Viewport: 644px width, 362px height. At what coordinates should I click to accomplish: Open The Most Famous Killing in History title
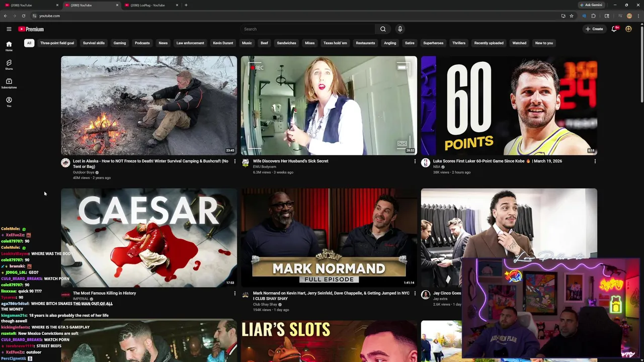pyautogui.click(x=104, y=293)
